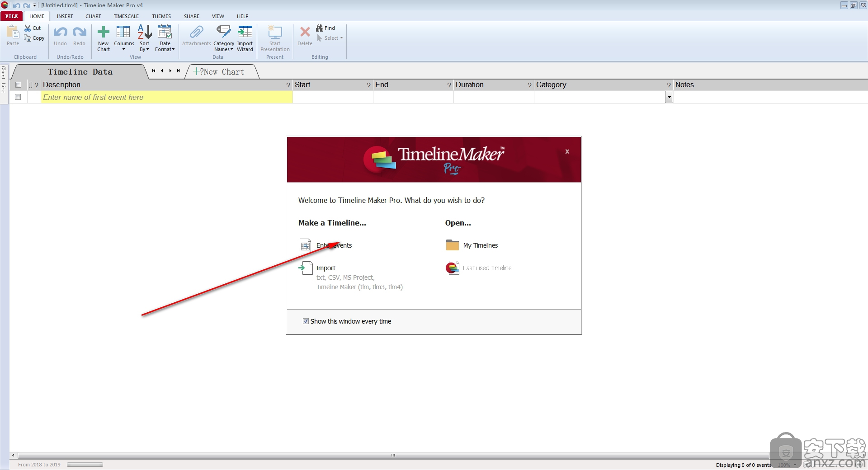The height and width of the screenshot is (470, 868).
Task: Choose Enter events in welcome dialog
Action: pos(325,245)
